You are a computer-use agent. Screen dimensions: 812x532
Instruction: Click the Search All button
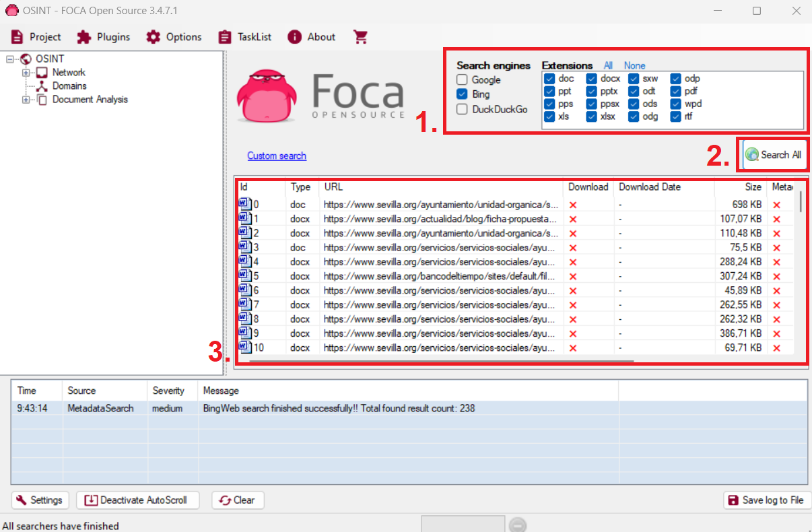point(774,155)
